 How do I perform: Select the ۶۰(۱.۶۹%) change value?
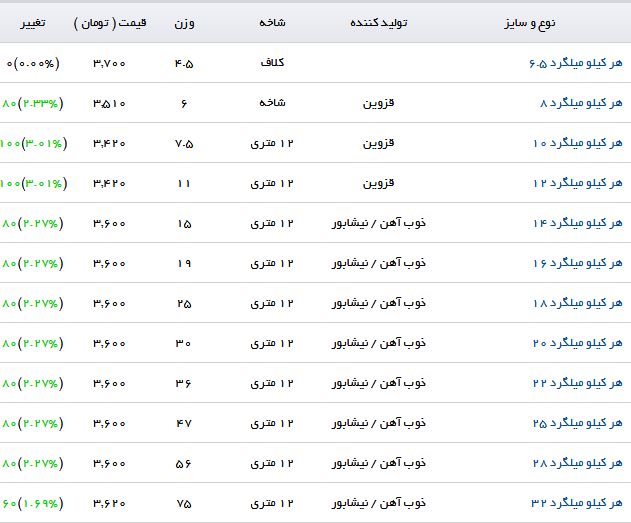click(33, 503)
